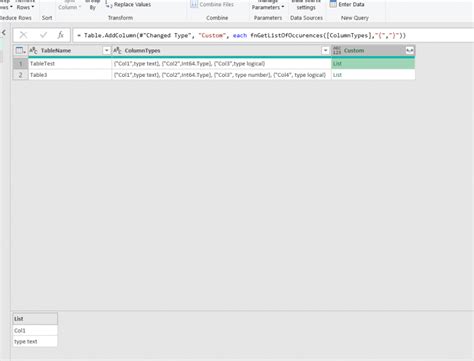The image size is (474, 361).
Task: Open the TableName column filter dropdown
Action: (106, 51)
